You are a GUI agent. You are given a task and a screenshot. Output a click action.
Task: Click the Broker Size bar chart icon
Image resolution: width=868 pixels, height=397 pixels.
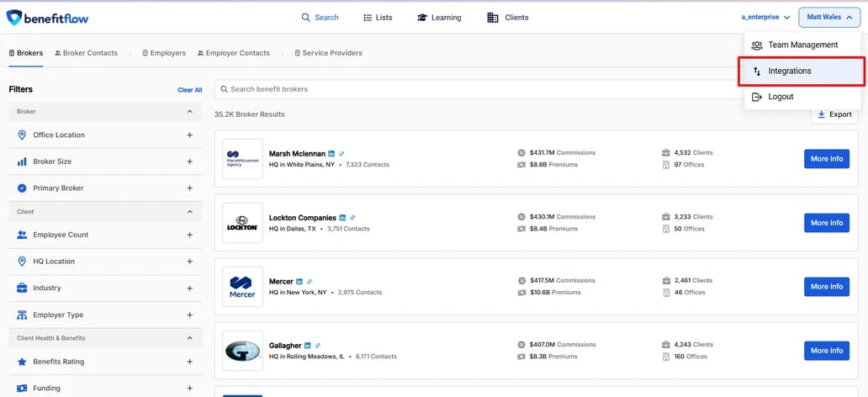click(x=22, y=161)
